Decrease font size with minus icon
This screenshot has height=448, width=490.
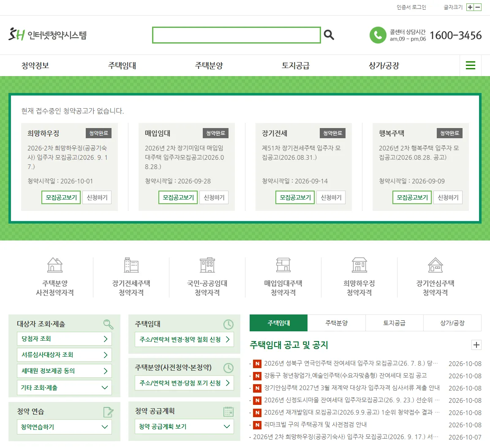point(478,7)
